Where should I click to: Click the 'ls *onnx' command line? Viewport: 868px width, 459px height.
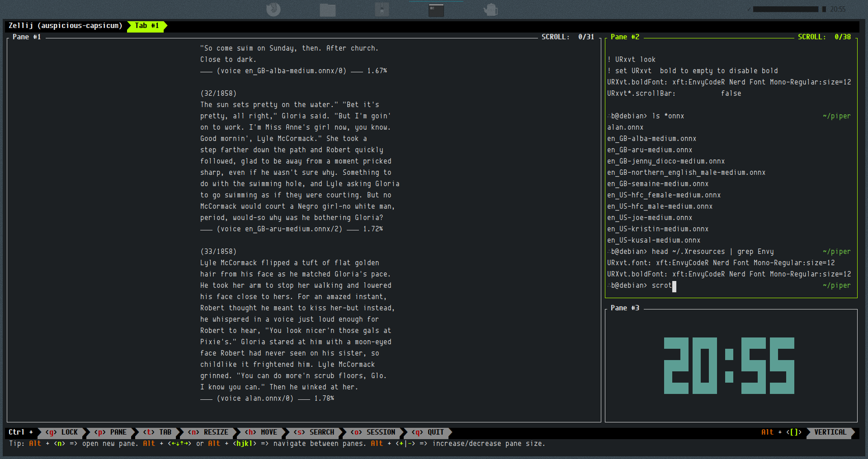(668, 116)
